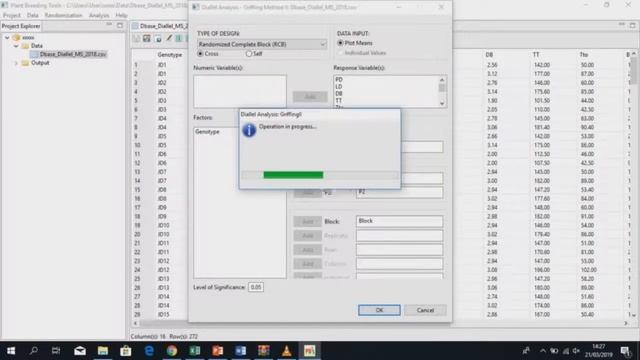
Task: Open the Windows Start menu
Action: pos(11,351)
